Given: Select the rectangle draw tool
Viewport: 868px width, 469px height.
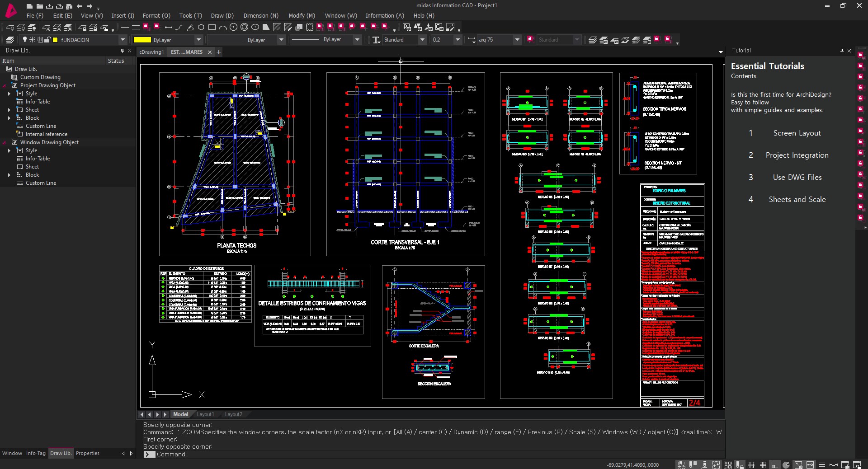Looking at the screenshot, I should click(212, 28).
